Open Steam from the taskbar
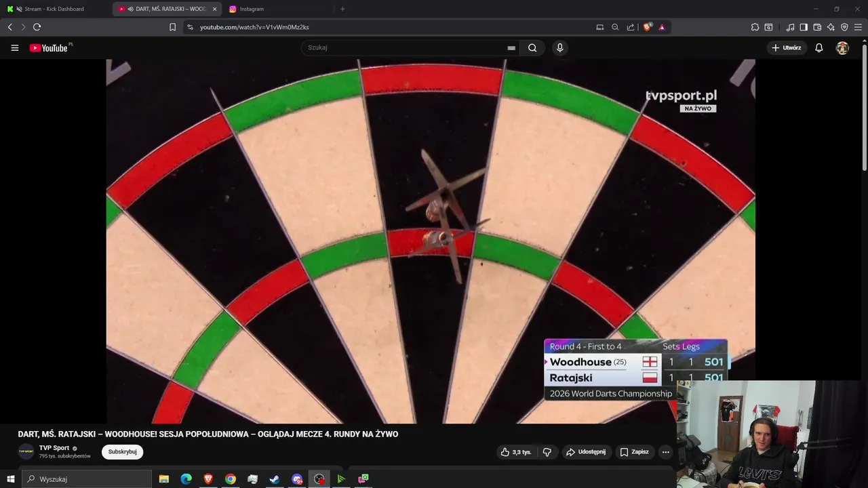The height and width of the screenshot is (488, 868). (275, 479)
